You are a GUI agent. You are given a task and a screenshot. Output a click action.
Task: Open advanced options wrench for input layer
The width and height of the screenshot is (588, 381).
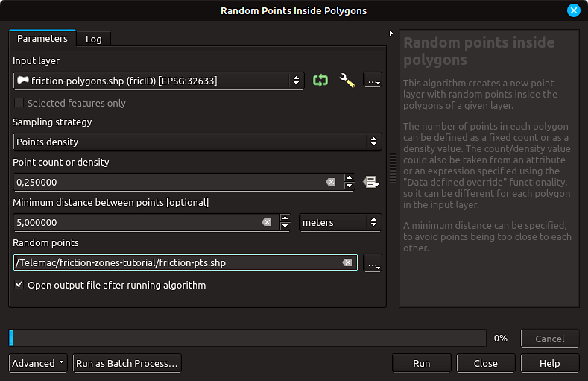click(x=347, y=81)
